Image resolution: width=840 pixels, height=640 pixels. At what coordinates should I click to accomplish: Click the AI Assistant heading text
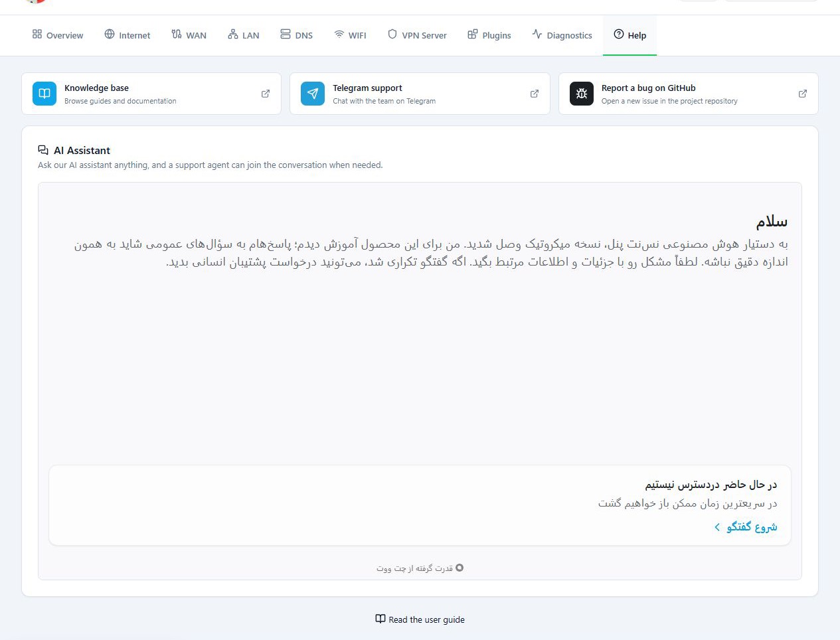pyautogui.click(x=82, y=151)
